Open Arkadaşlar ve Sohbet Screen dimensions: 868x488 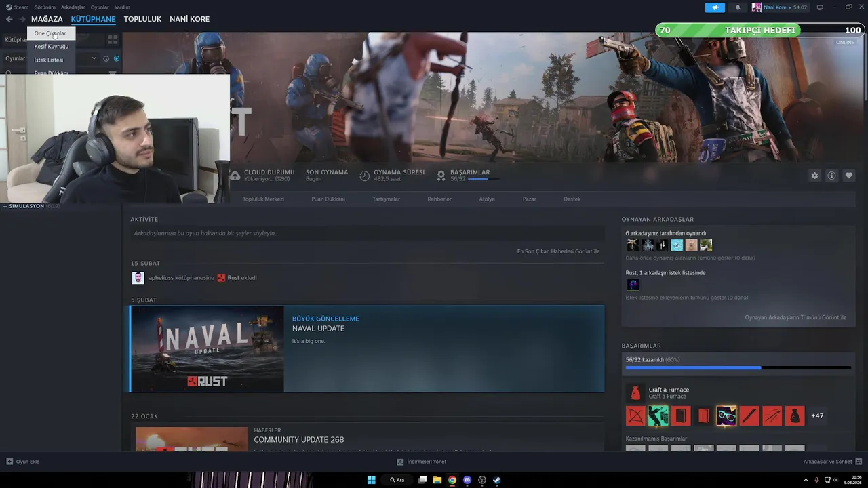(x=831, y=462)
